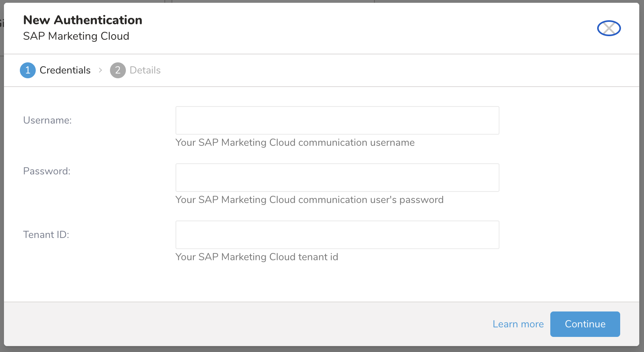Close the New Authentication dialog
This screenshot has height=352, width=644.
click(609, 28)
